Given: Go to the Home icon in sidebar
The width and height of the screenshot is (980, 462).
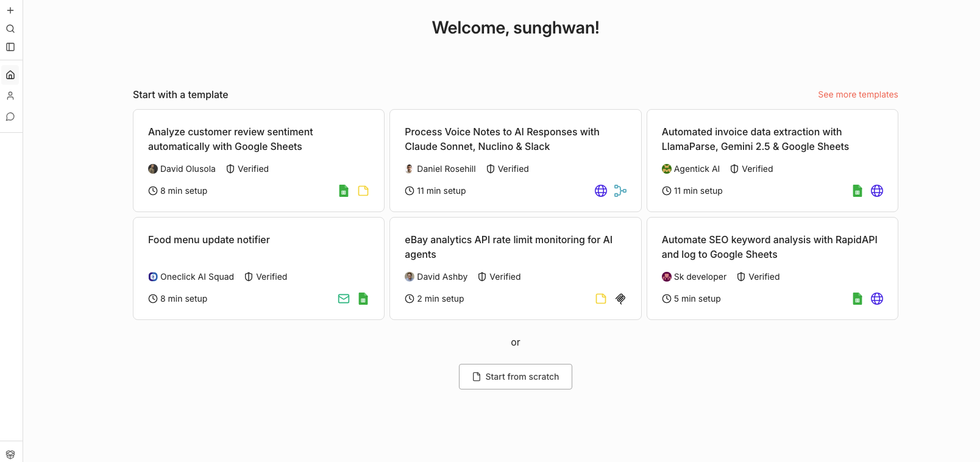Looking at the screenshot, I should [x=10, y=75].
